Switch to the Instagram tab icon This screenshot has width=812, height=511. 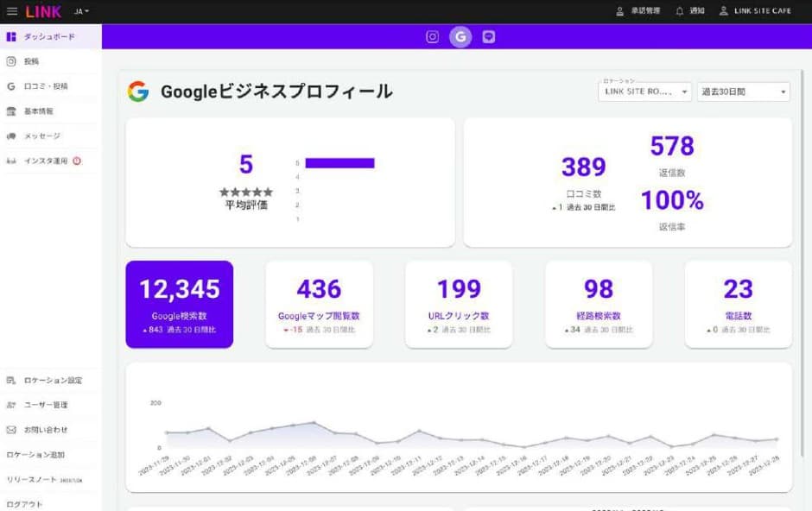pos(433,37)
